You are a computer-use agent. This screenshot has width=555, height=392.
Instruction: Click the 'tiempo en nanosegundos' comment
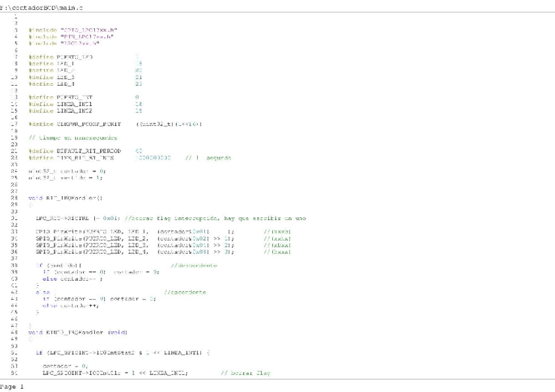pos(73,138)
